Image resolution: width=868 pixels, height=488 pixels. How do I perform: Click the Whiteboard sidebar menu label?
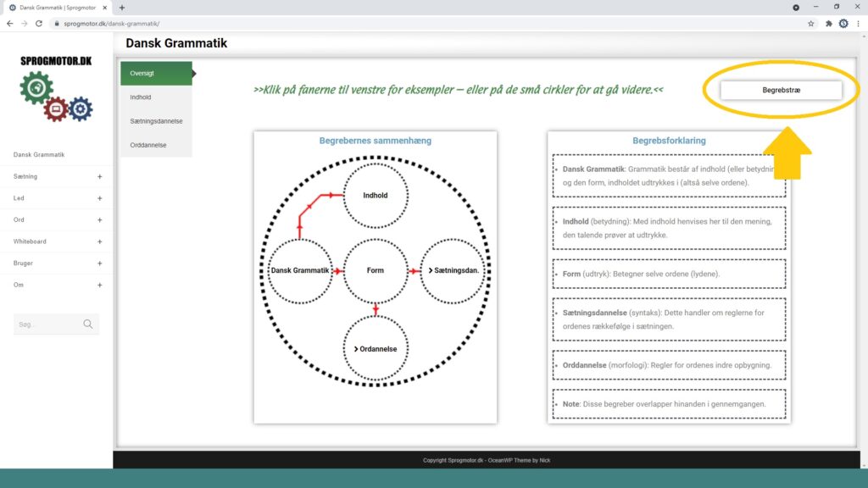30,241
